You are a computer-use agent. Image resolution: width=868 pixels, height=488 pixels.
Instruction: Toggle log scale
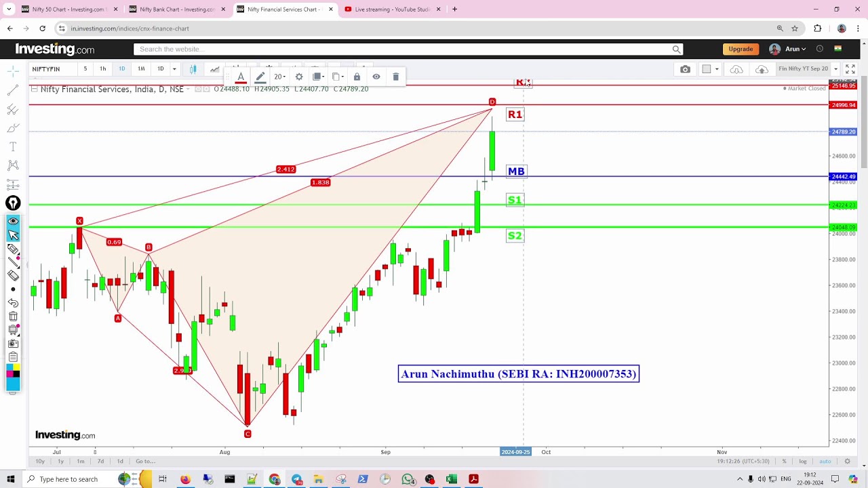(x=803, y=462)
